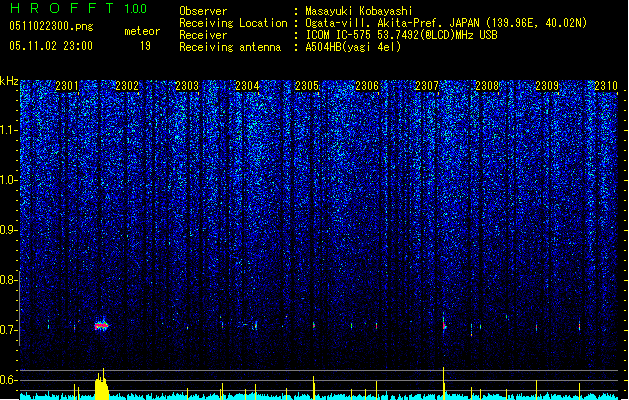Click the ICOM IC-575 receiver text
The height and width of the screenshot is (400, 629).
click(x=401, y=35)
